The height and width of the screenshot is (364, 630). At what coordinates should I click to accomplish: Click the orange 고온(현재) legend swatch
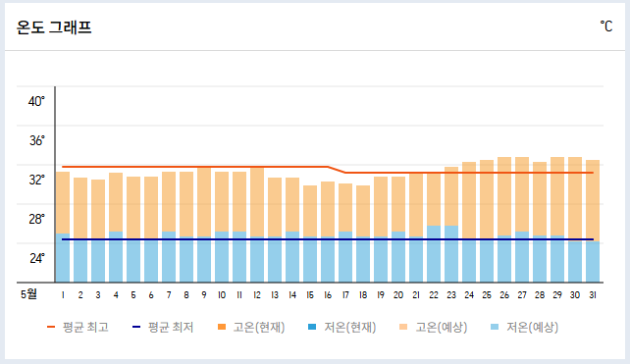click(x=222, y=327)
